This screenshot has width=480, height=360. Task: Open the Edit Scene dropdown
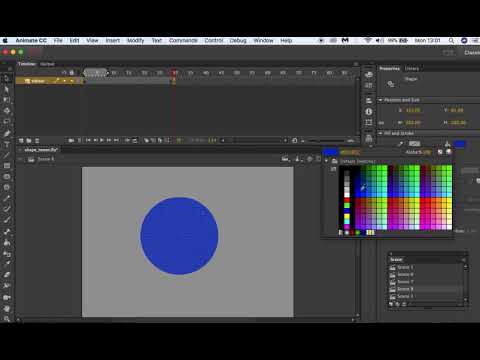286,159
